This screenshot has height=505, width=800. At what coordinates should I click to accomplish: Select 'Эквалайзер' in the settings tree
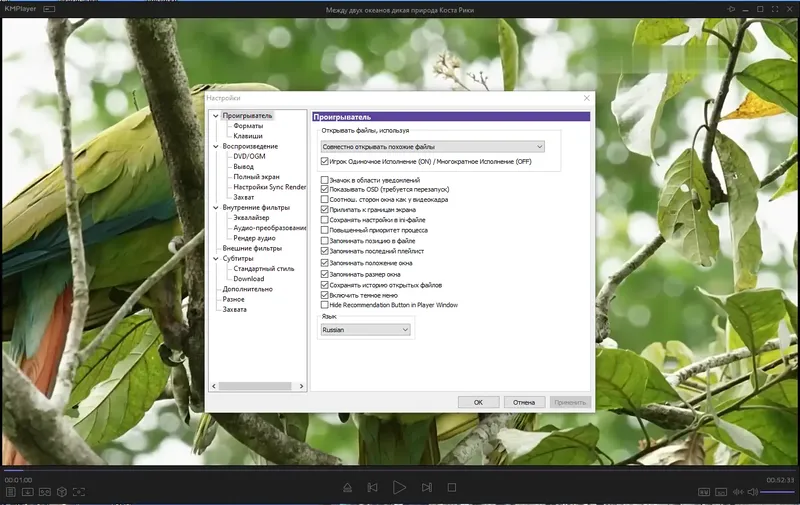coord(251,217)
